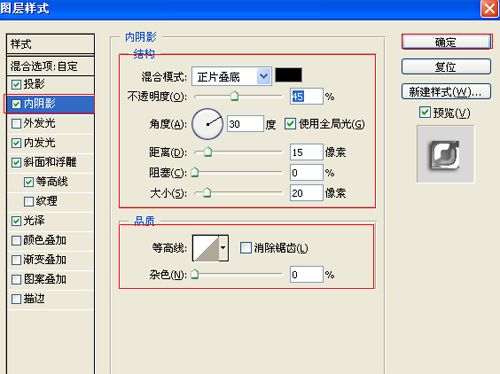This screenshot has width=500, height=374.
Task: Open the contour picker dropdown arrow
Action: point(223,248)
